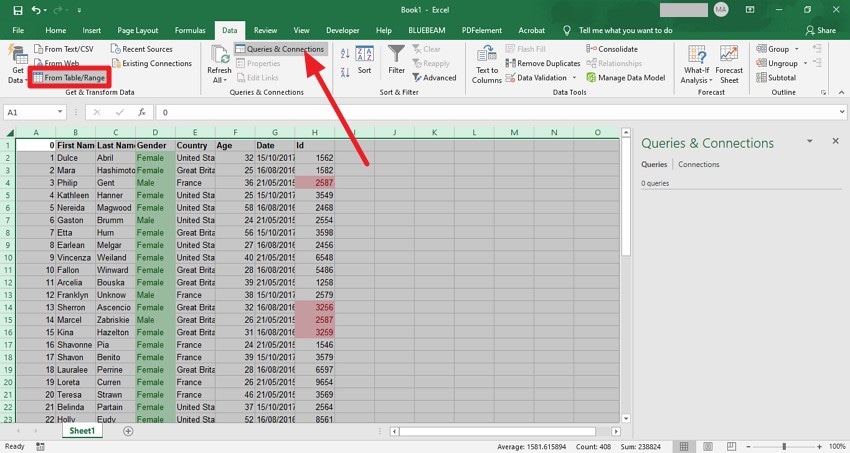
Task: Sort A to Z ascending icon
Action: click(x=345, y=53)
